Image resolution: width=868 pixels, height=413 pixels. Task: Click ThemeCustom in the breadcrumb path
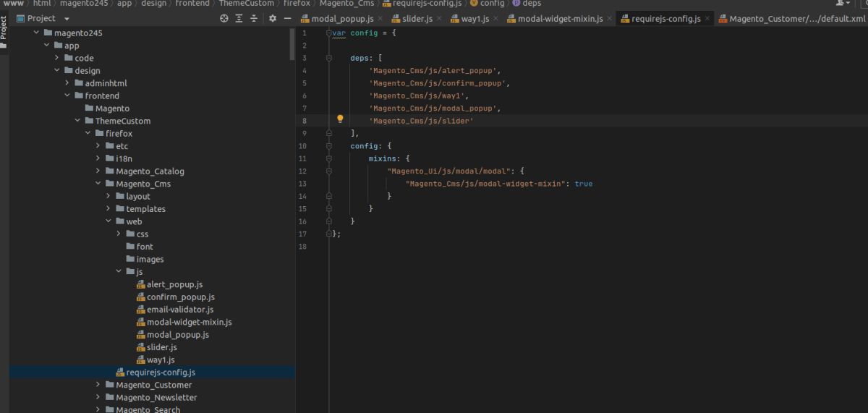[x=247, y=4]
